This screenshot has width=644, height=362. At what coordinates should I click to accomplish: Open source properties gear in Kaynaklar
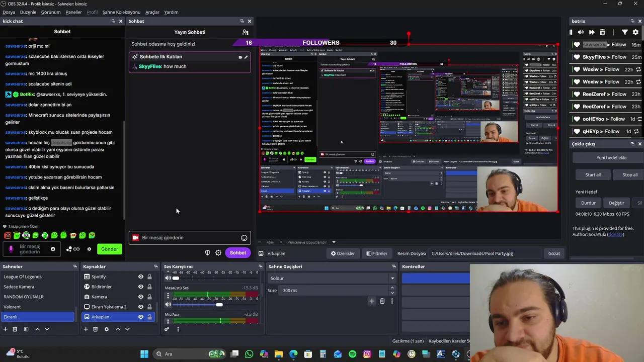(106, 329)
